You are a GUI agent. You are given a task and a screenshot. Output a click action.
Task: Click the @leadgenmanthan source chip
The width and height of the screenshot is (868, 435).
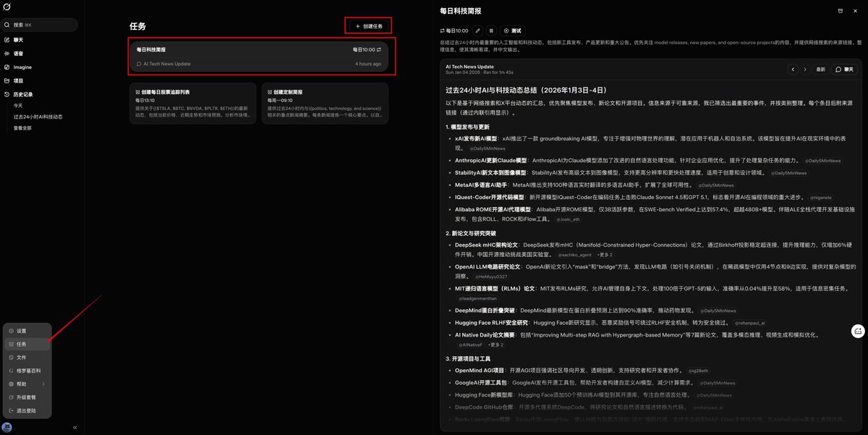click(x=476, y=298)
